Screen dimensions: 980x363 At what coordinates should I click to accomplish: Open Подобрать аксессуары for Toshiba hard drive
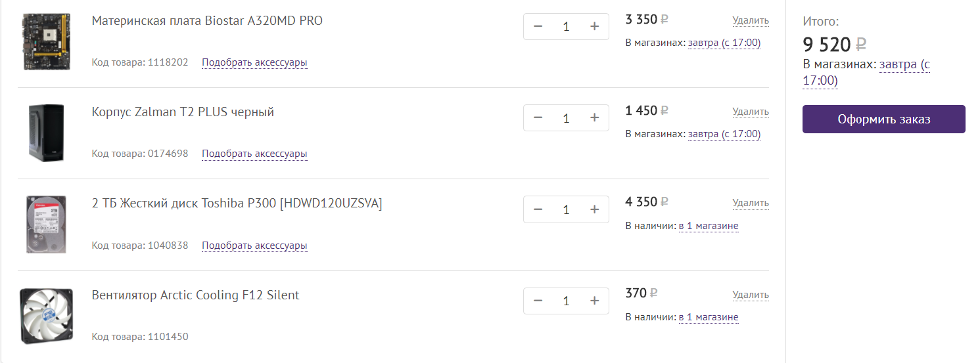click(254, 246)
